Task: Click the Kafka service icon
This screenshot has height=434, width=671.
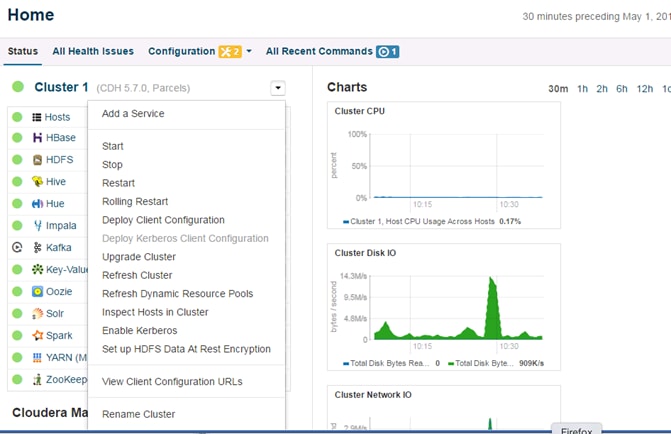Action: [x=37, y=248]
